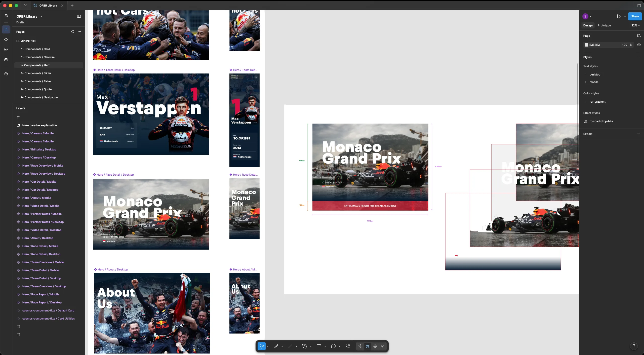Open the diamond-shaped icon in the toolbar

pyautogui.click(x=375, y=346)
